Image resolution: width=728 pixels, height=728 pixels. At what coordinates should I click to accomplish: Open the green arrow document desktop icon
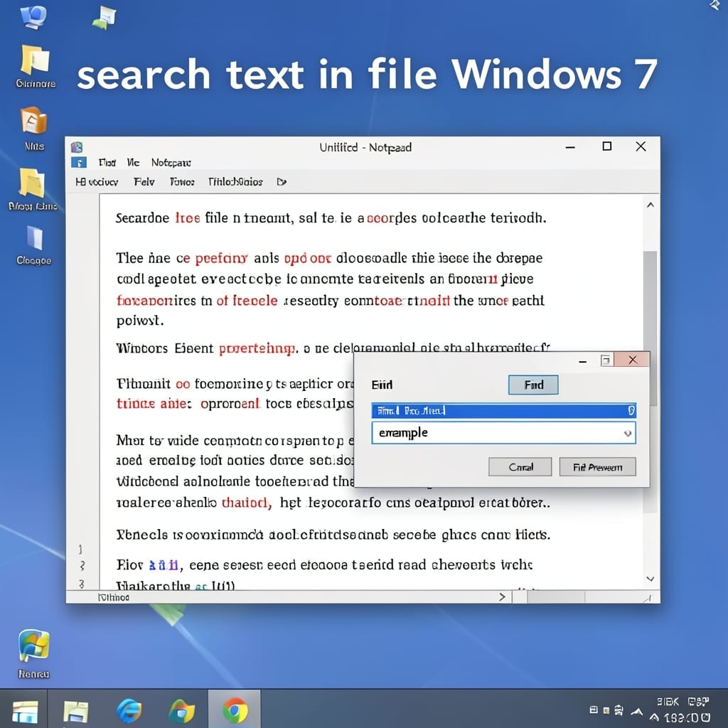105,18
